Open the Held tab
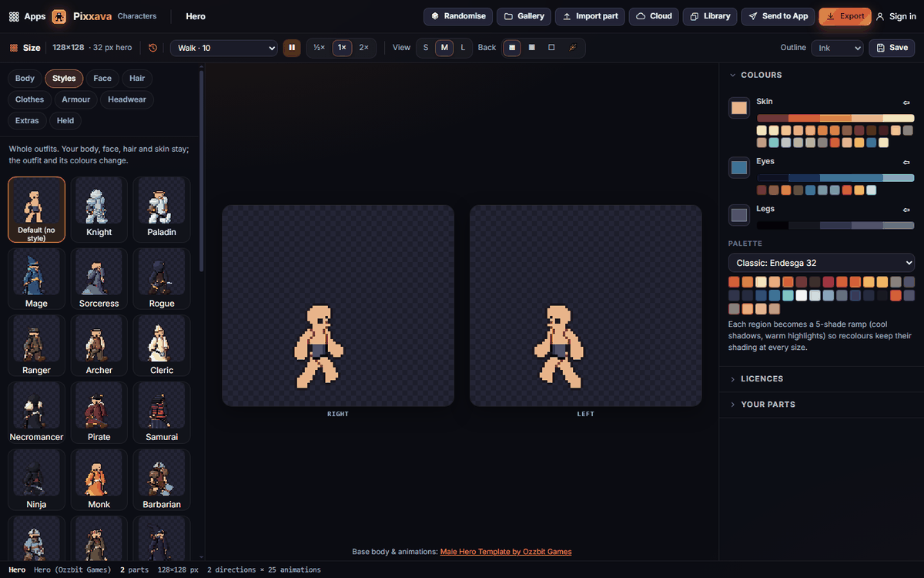The width and height of the screenshot is (924, 578). click(65, 121)
